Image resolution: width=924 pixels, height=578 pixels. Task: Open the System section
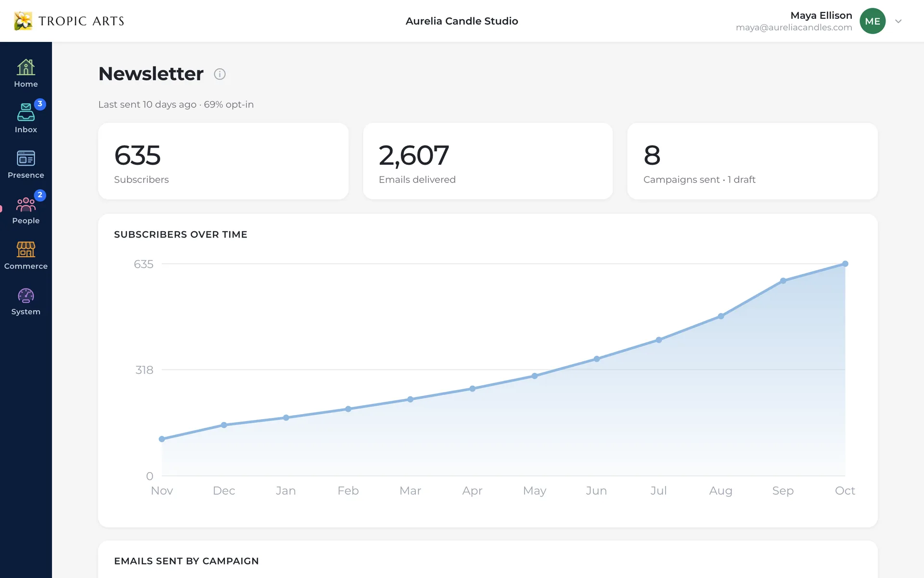coord(26,301)
